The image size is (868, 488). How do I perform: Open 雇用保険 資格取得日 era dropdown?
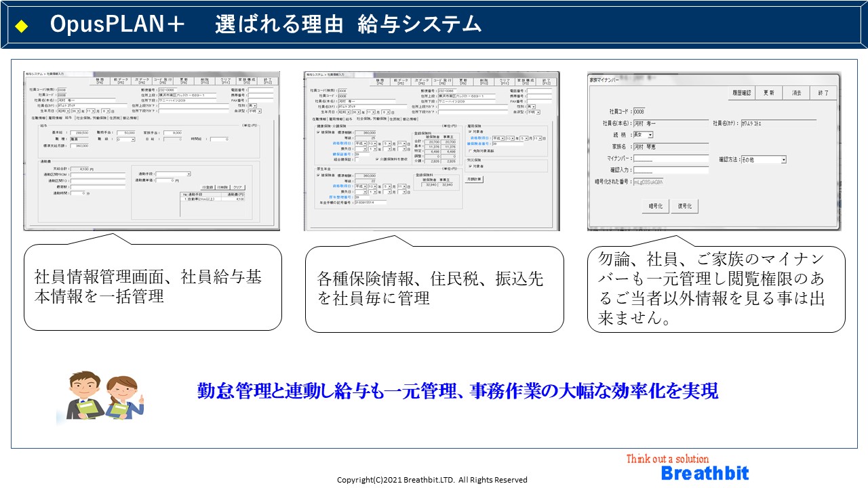pyautogui.click(x=498, y=138)
